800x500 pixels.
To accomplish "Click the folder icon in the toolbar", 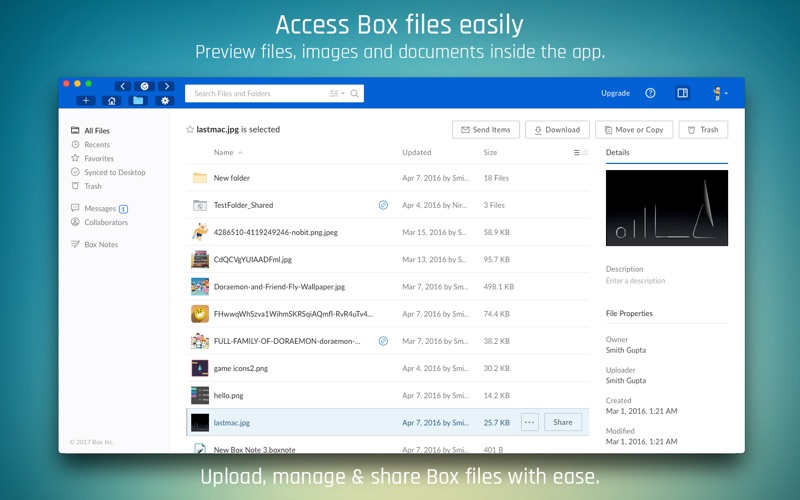I will (x=138, y=101).
